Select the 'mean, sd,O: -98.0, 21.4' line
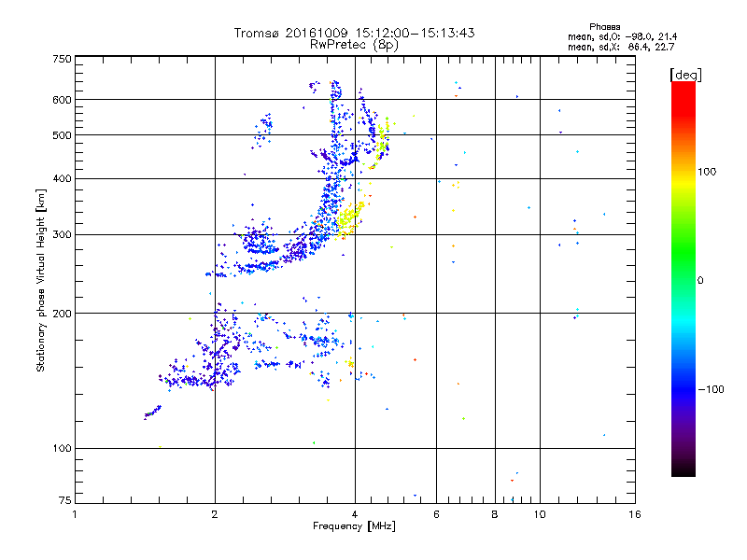The height and width of the screenshot is (560, 747). tap(622, 36)
